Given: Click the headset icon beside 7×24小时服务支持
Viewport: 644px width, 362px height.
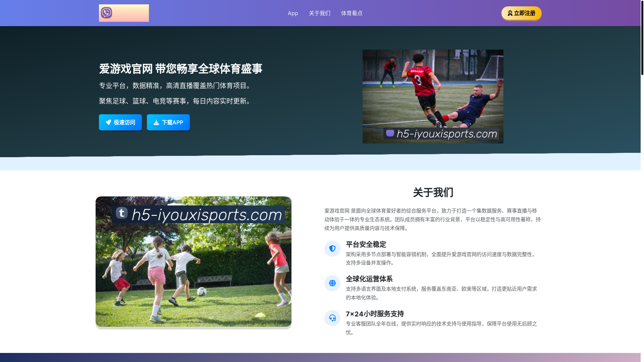Looking at the screenshot, I should (x=332, y=318).
